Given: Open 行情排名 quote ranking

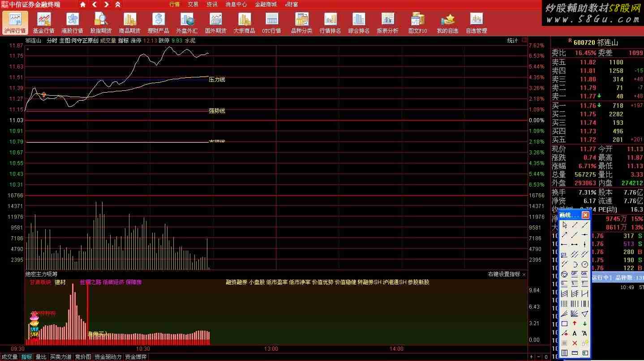Looking at the screenshot, I should pos(330,22).
